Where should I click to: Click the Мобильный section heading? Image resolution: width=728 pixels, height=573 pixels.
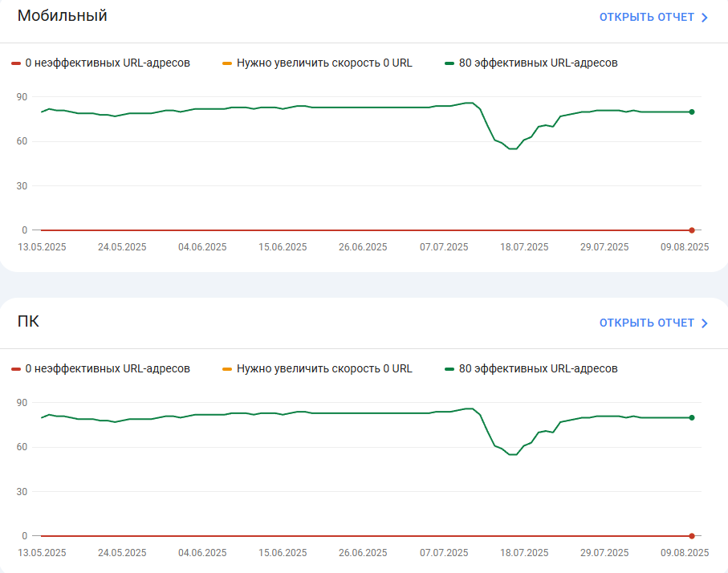(x=63, y=16)
